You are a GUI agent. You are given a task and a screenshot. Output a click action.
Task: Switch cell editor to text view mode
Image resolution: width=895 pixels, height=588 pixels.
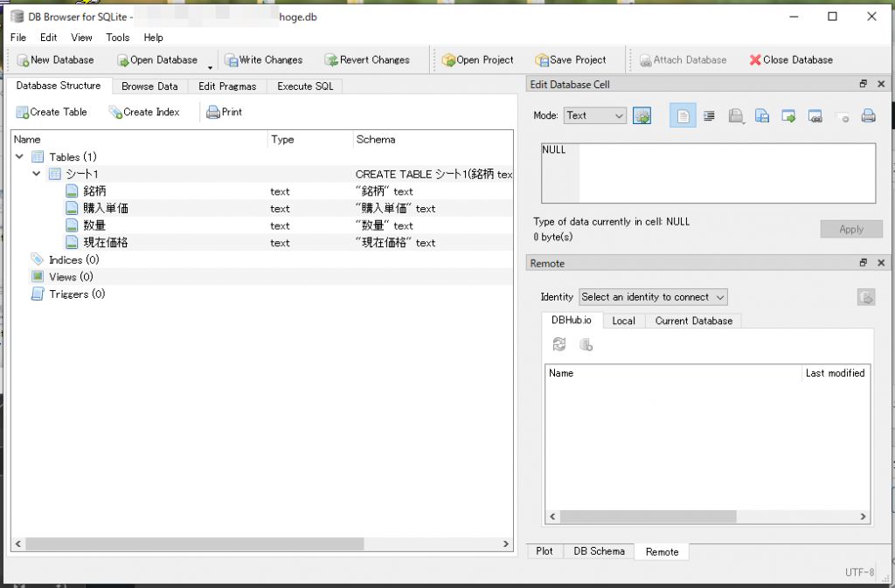[x=682, y=114]
